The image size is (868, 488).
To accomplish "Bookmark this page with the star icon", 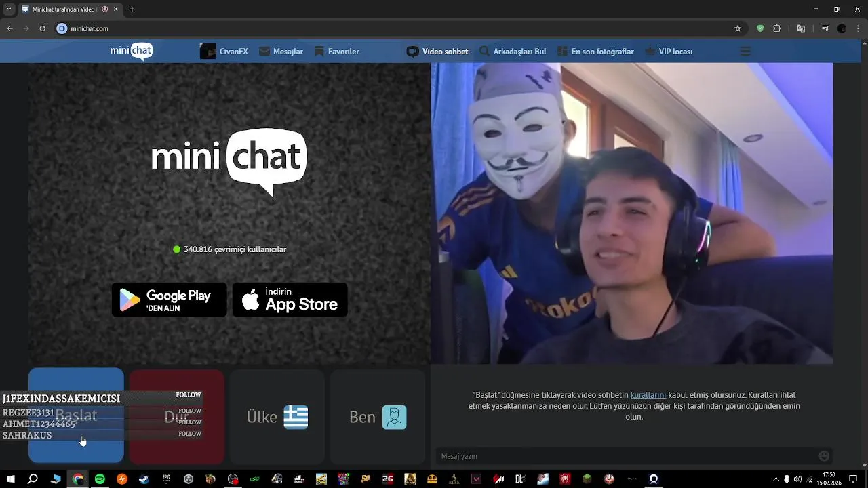I will pyautogui.click(x=738, y=28).
